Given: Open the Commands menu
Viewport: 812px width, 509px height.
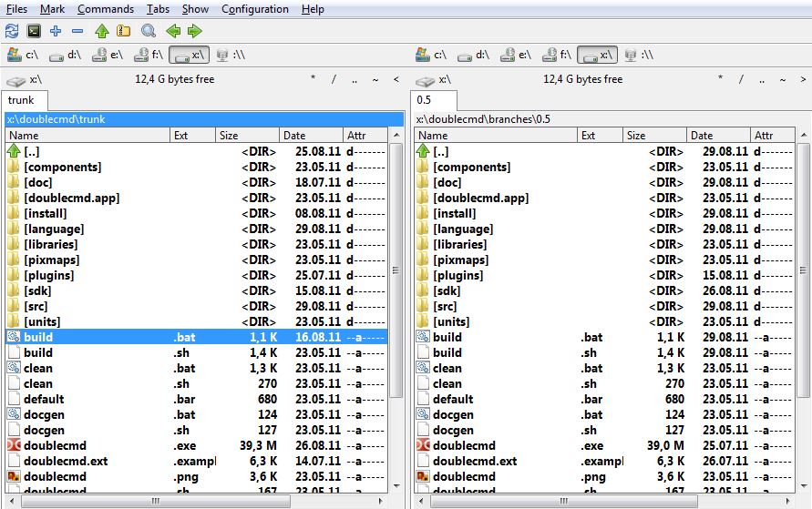Looking at the screenshot, I should (106, 9).
